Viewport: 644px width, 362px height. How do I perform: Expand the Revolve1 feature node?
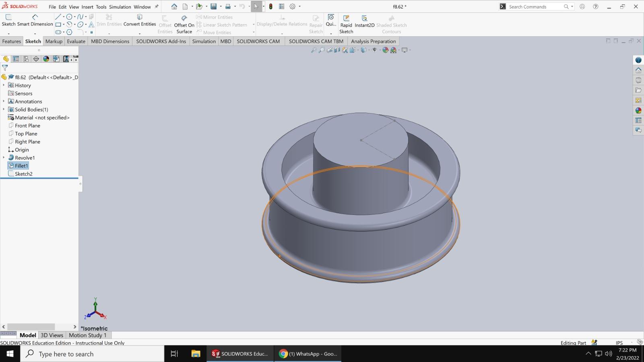pos(4,158)
